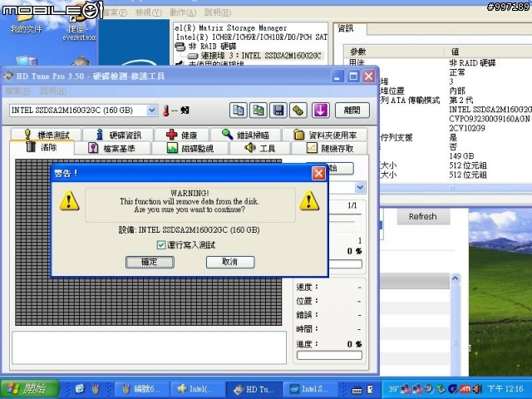Viewport: 532px width, 399px height.
Task: Open the 工具 tools tab
Action: point(260,148)
